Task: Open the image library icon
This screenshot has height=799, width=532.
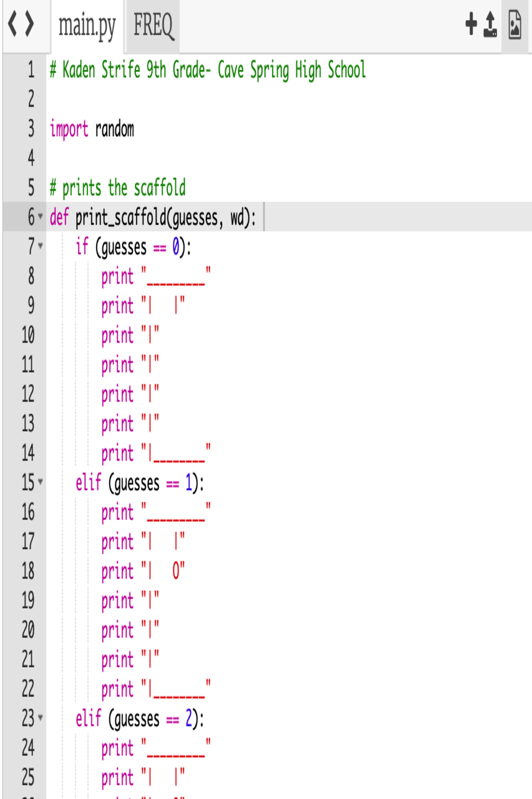Action: (515, 25)
